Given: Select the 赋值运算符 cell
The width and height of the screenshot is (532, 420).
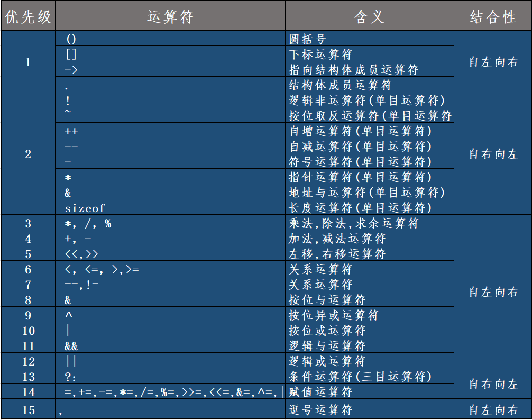Looking at the screenshot, I should [370, 391].
